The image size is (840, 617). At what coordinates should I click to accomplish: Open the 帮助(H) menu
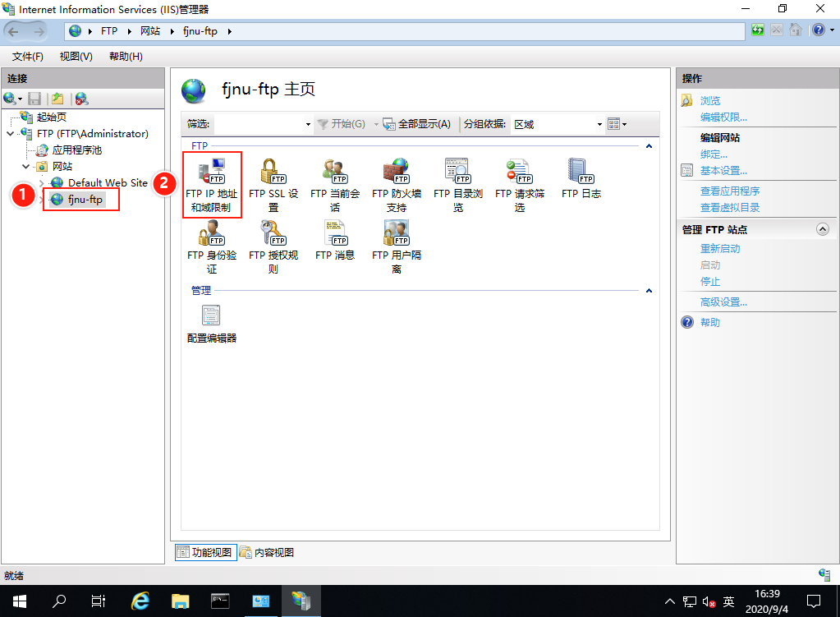click(x=126, y=57)
